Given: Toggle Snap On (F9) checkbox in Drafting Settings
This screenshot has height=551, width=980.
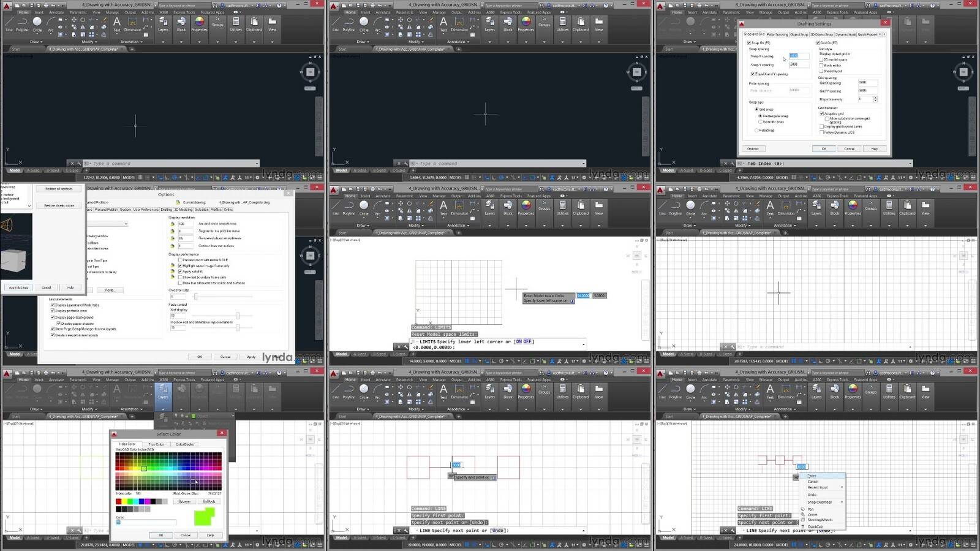Looking at the screenshot, I should point(748,43).
